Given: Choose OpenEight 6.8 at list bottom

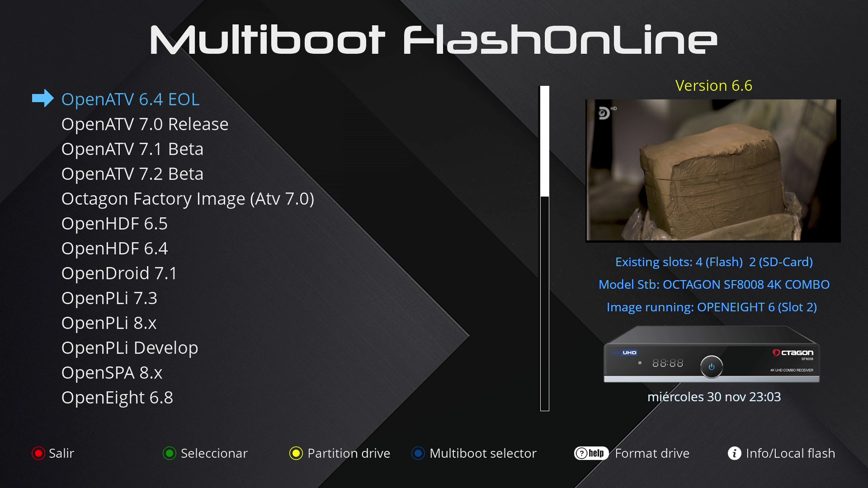Looking at the screenshot, I should tap(117, 398).
